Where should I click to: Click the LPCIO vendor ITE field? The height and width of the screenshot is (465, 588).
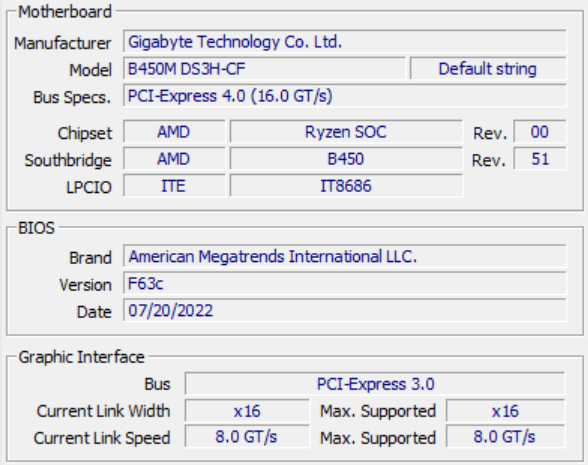(174, 186)
